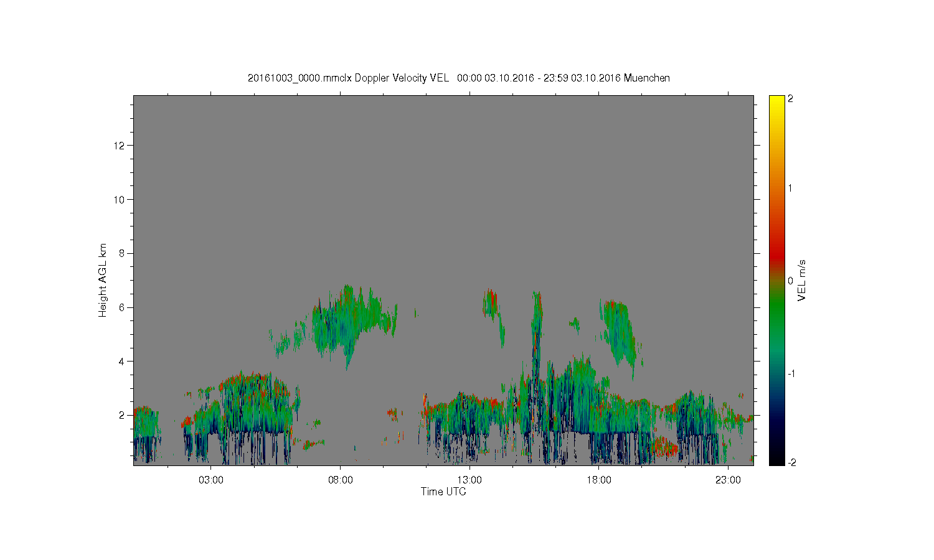934x560 pixels.
Task: Click the plot title text at the top
Action: pyautogui.click(x=459, y=78)
